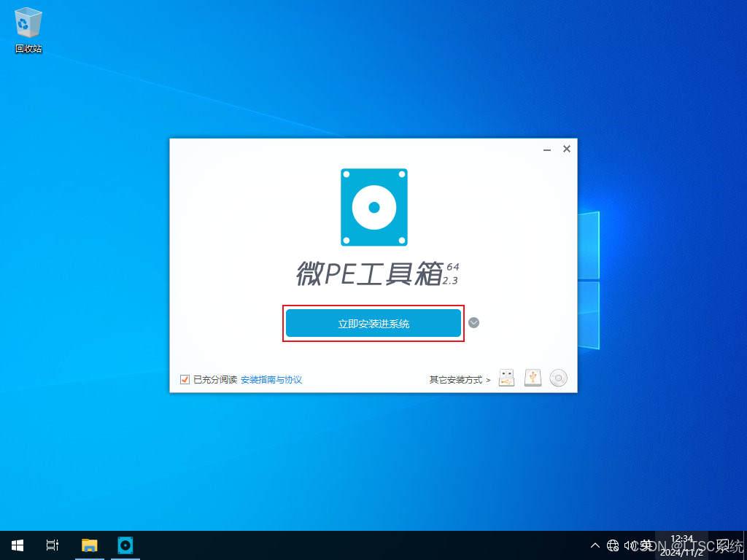
Task: Expand the install options arrow beside the install button
Action: pyautogui.click(x=473, y=323)
